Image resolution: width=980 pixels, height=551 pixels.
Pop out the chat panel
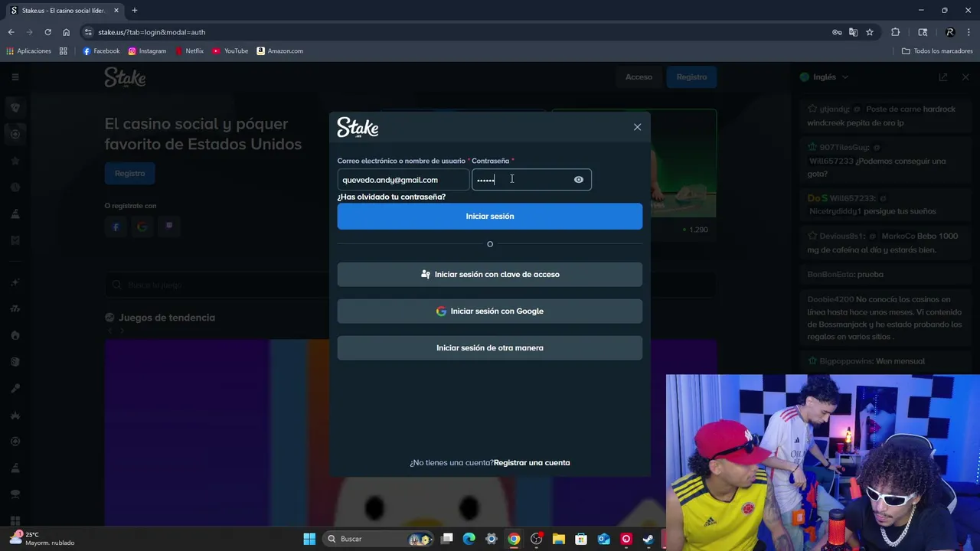(943, 77)
